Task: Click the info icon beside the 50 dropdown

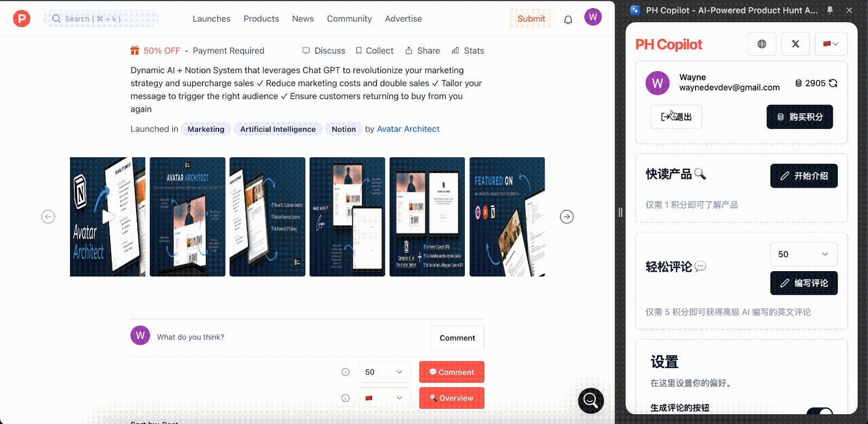Action: 346,372
